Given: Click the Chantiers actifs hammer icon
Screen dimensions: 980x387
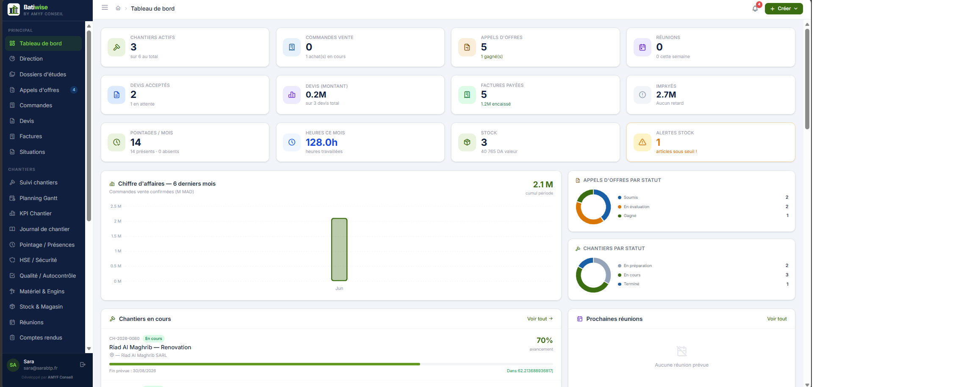Looking at the screenshot, I should click(116, 47).
